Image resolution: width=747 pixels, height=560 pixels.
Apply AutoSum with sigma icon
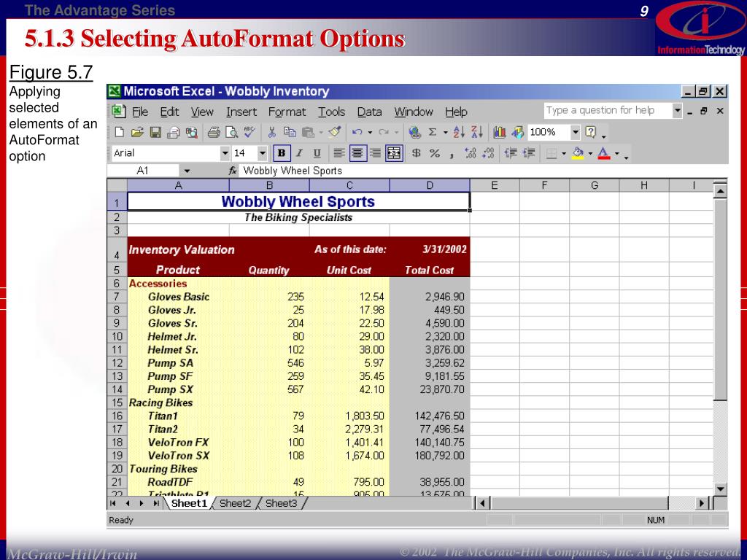(x=433, y=133)
